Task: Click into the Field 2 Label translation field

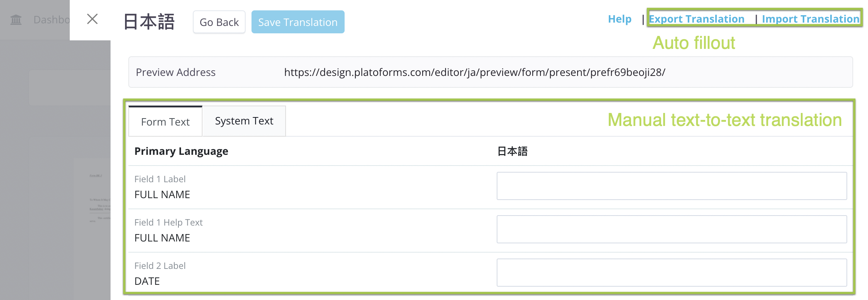Action: [x=671, y=273]
